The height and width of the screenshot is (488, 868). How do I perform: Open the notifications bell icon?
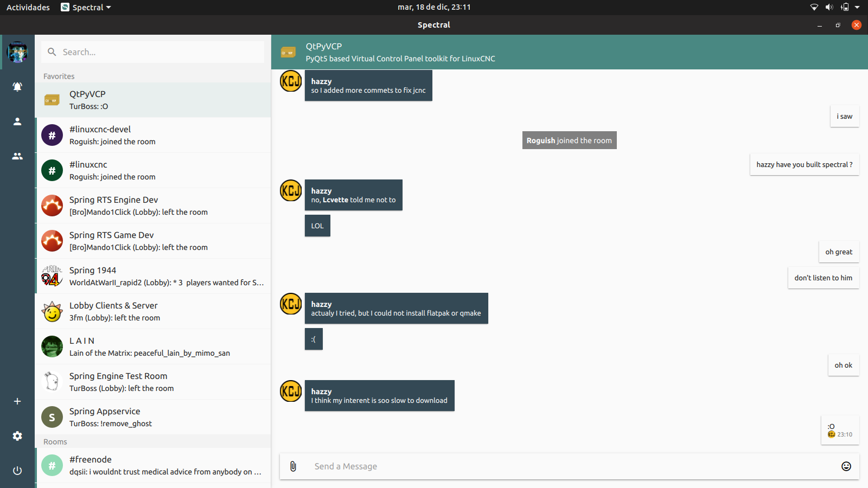point(17,87)
